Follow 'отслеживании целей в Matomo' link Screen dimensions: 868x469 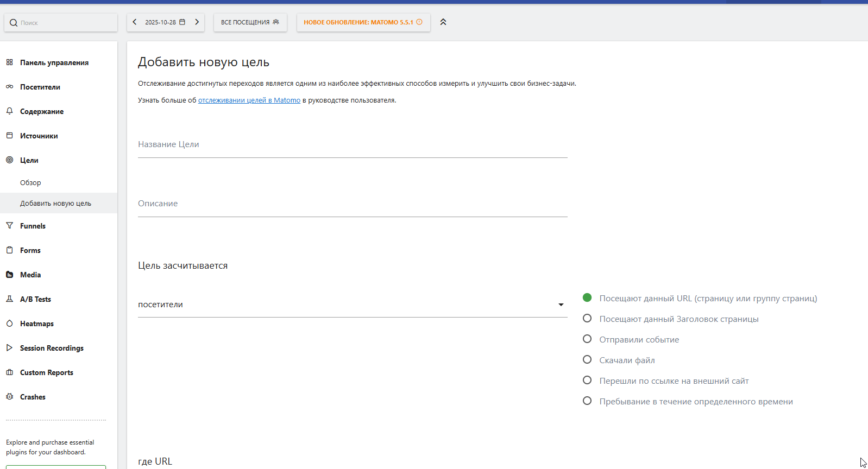point(249,100)
